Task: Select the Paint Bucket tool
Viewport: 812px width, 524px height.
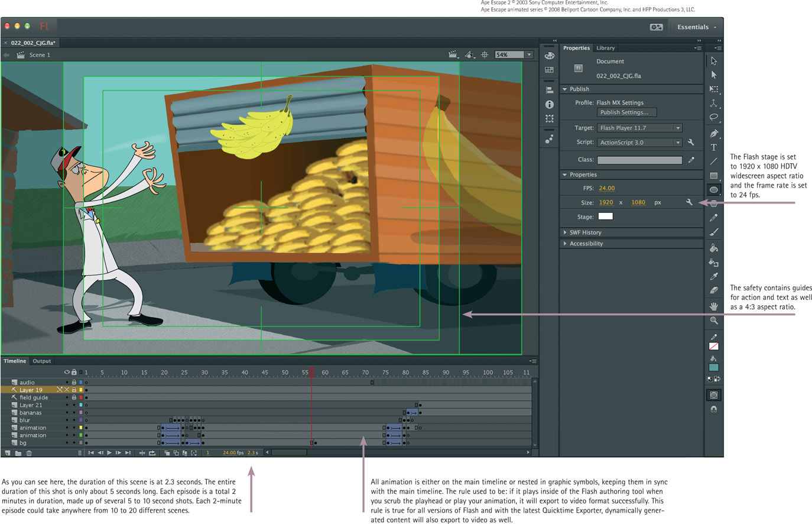Action: click(714, 248)
